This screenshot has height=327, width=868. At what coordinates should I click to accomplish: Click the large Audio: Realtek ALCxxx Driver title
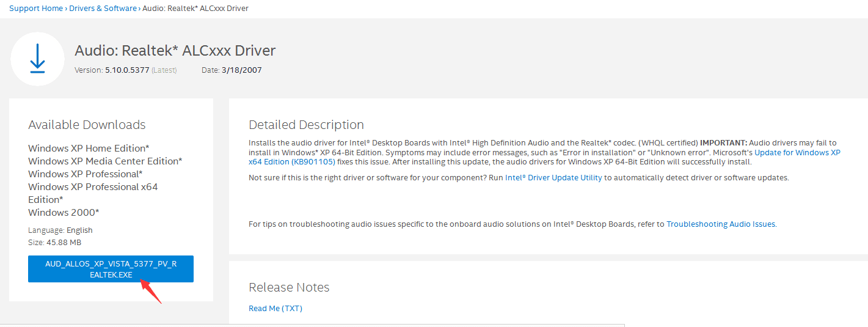[x=175, y=51]
